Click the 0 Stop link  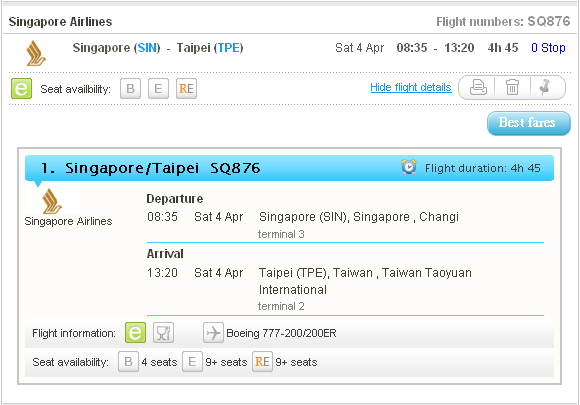click(548, 48)
